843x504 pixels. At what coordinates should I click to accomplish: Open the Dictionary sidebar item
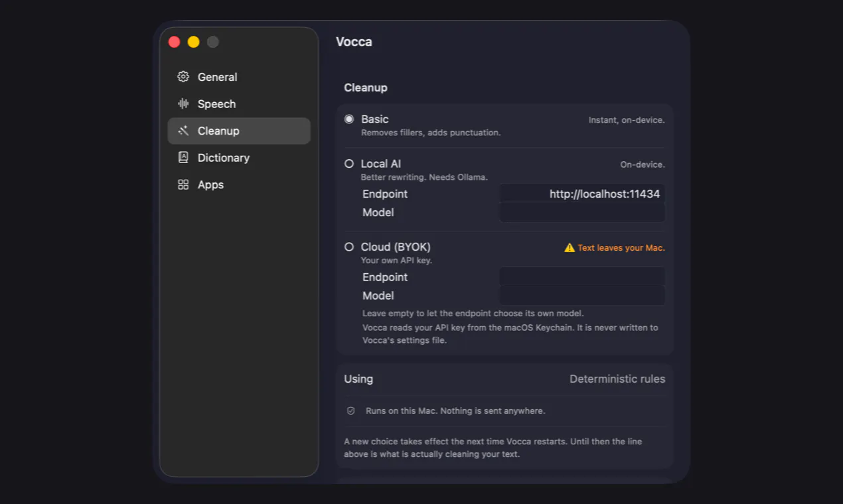[x=239, y=158]
